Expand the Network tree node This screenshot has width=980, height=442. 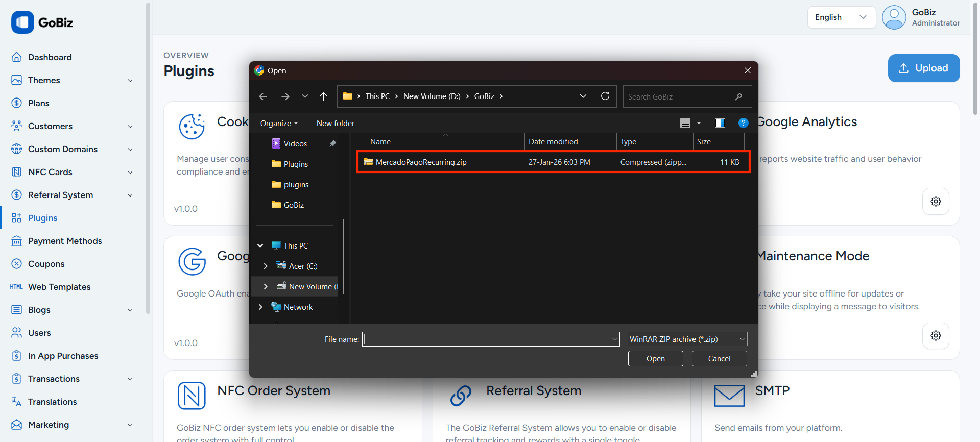(260, 307)
